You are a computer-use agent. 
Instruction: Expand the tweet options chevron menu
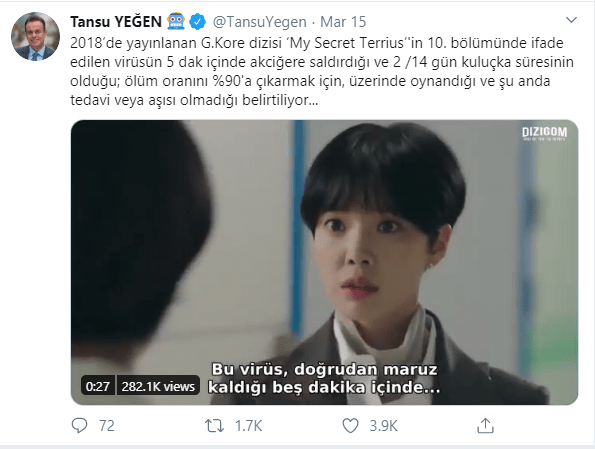(571, 20)
